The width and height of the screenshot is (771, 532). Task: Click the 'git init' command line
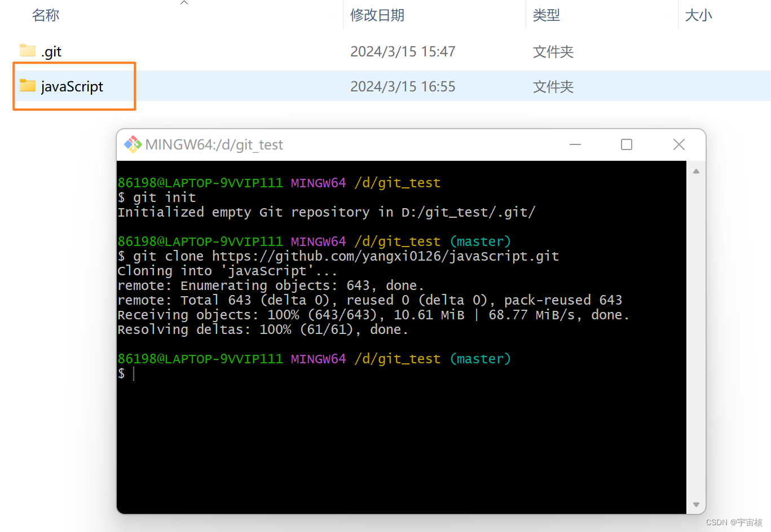pyautogui.click(x=157, y=197)
